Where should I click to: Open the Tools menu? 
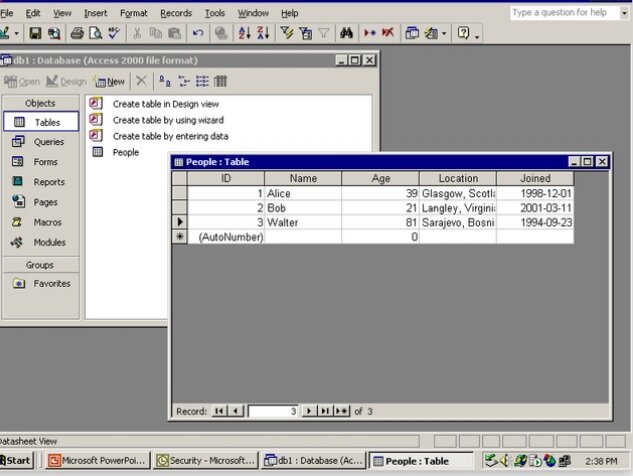(x=215, y=13)
